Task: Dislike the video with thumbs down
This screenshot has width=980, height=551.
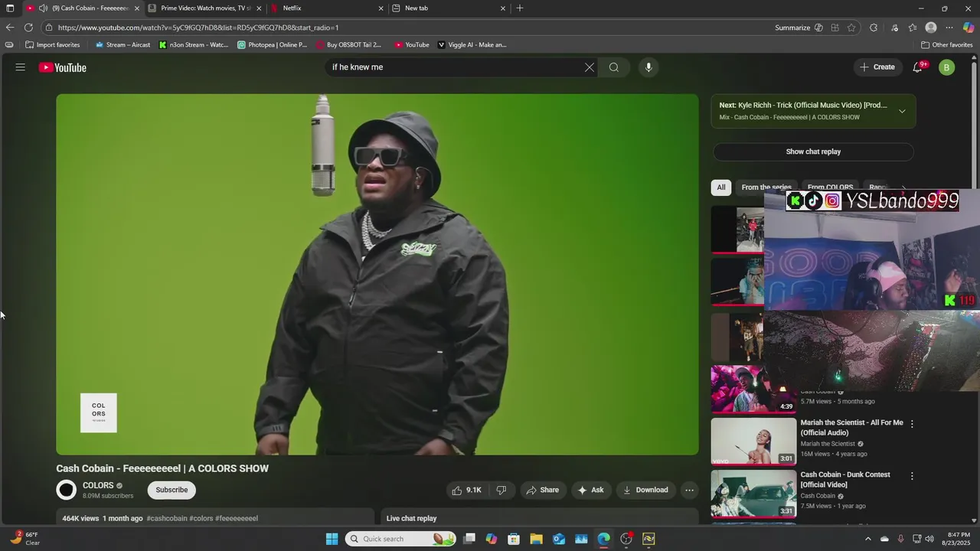Action: click(x=501, y=490)
